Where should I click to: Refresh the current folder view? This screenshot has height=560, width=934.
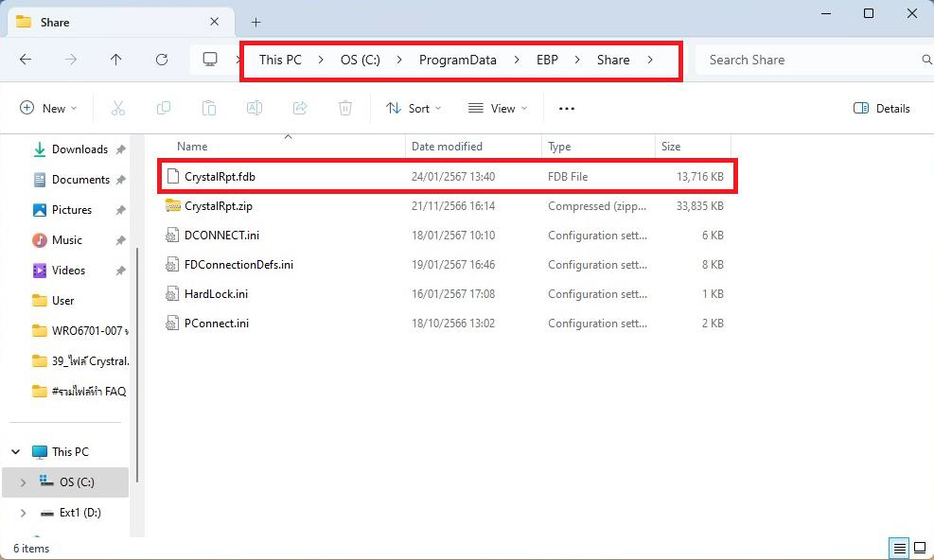[x=162, y=60]
